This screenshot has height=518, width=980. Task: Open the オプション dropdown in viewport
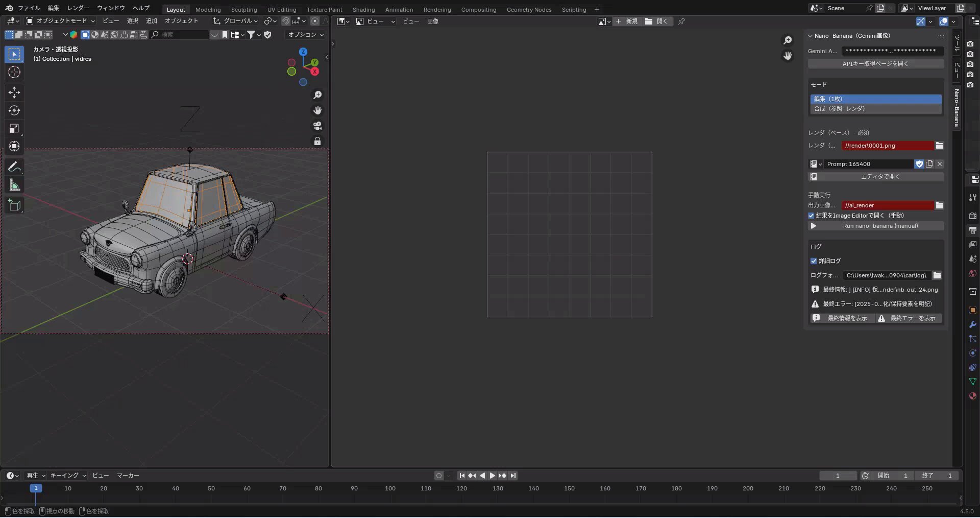tap(305, 35)
